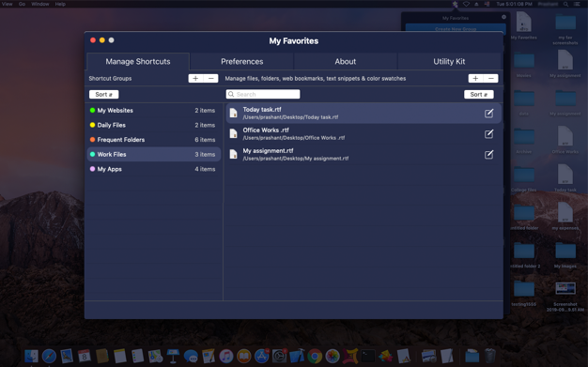Focus the shortcuts Search field
Viewport: 588px width, 367px height.
[x=263, y=94]
